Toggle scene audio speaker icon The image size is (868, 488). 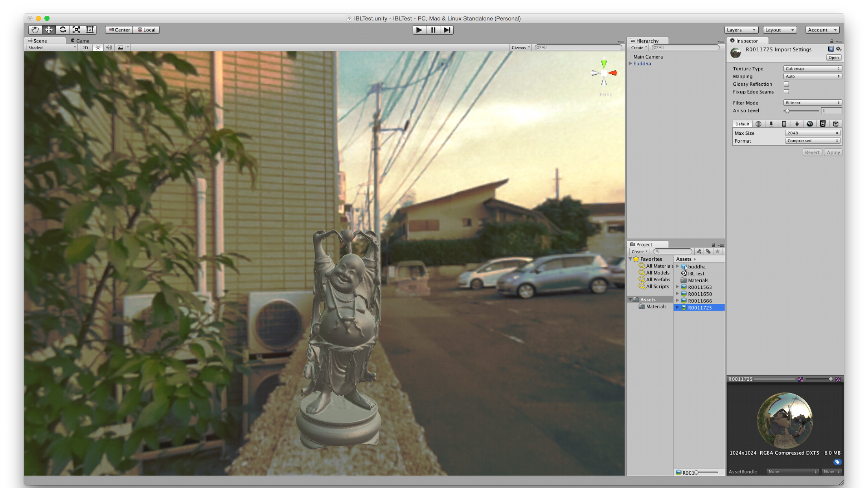[x=109, y=48]
